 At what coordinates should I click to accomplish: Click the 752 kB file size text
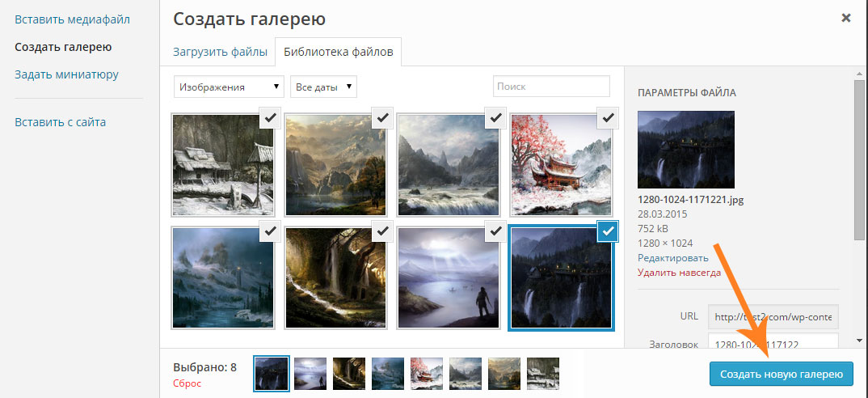click(x=653, y=228)
